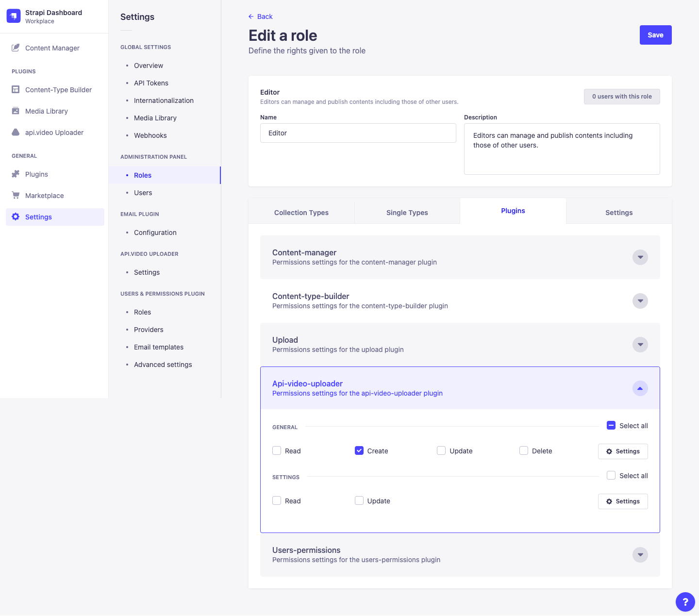This screenshot has height=616, width=699.
Task: Enable the Update checkbox under Settings section
Action: click(359, 500)
